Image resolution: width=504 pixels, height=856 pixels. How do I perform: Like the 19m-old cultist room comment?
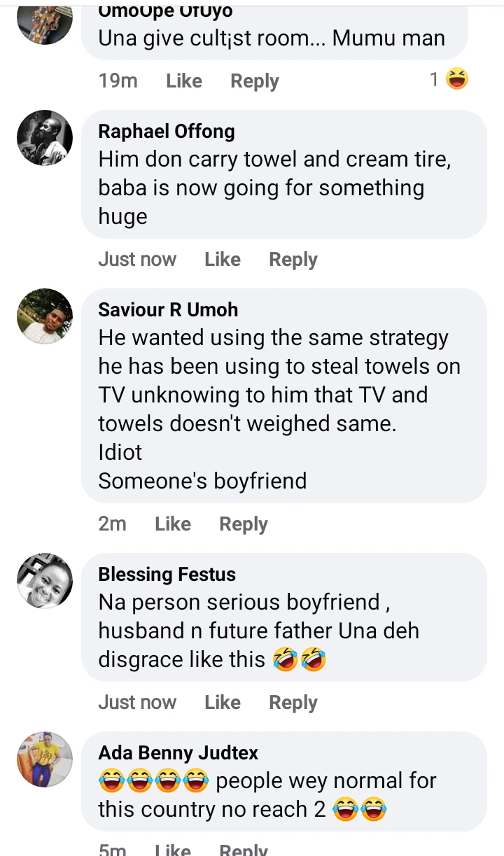183,81
